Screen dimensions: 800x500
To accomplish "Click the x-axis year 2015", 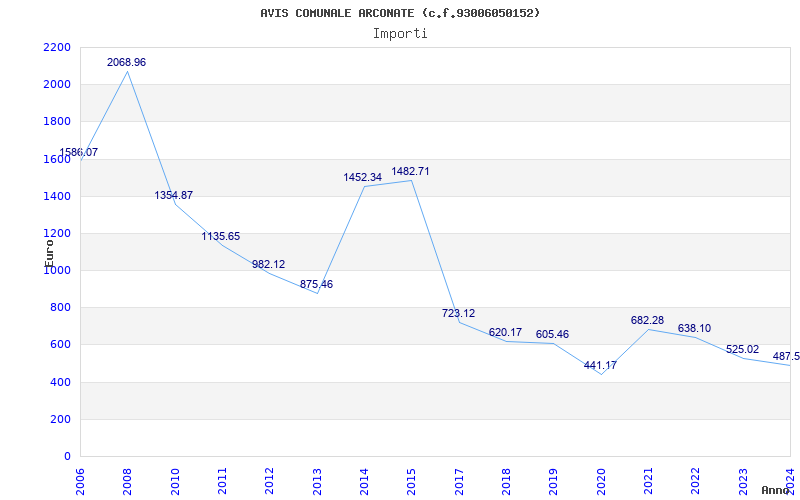I will click(412, 481).
